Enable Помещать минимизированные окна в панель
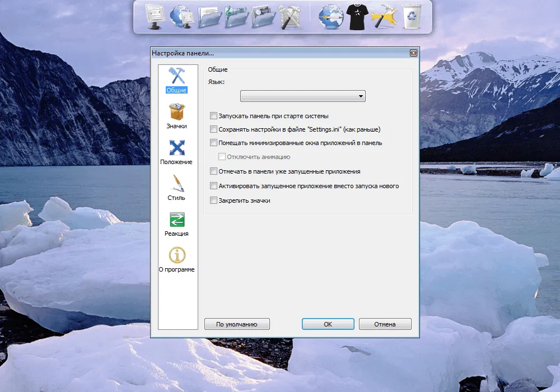560x392 pixels. (213, 143)
